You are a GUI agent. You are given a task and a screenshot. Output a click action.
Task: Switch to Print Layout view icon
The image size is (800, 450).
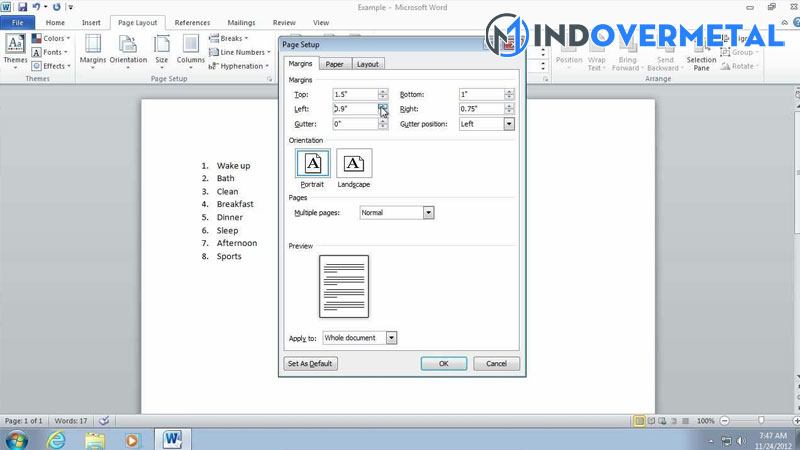point(639,421)
